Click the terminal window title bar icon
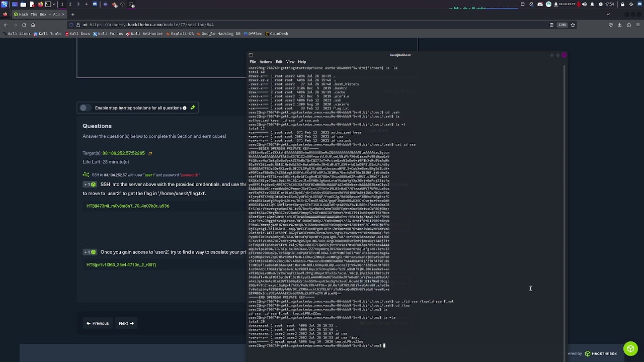This screenshot has height=362, width=644. coord(251,55)
